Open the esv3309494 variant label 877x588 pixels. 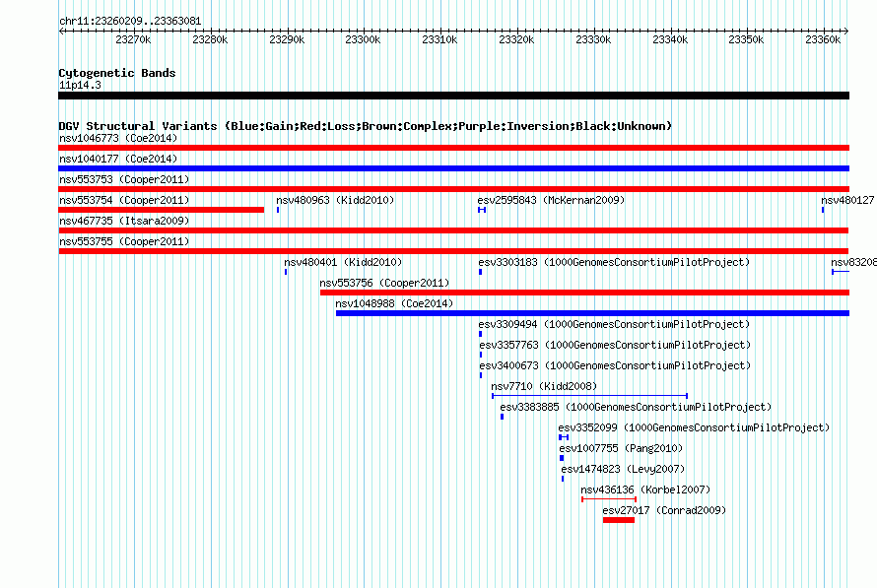(x=614, y=324)
